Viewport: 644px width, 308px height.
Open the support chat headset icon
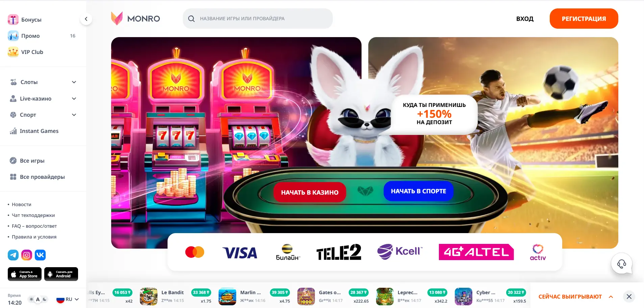pyautogui.click(x=622, y=263)
